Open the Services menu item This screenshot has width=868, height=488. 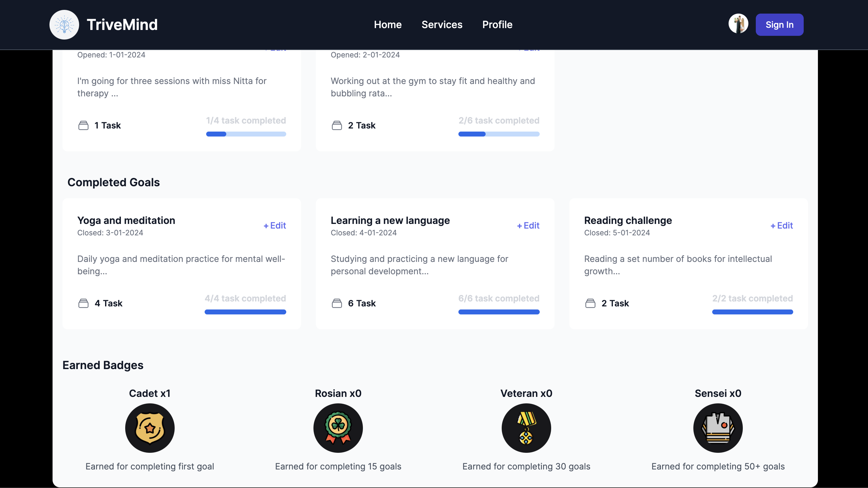click(x=442, y=25)
